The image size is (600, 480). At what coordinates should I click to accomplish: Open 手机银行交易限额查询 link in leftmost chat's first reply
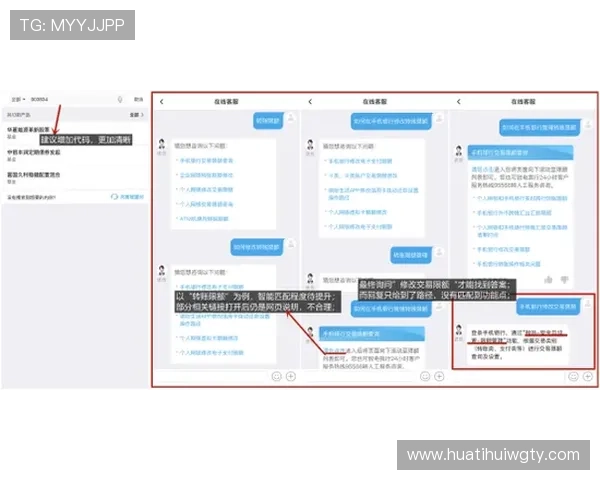point(206,161)
